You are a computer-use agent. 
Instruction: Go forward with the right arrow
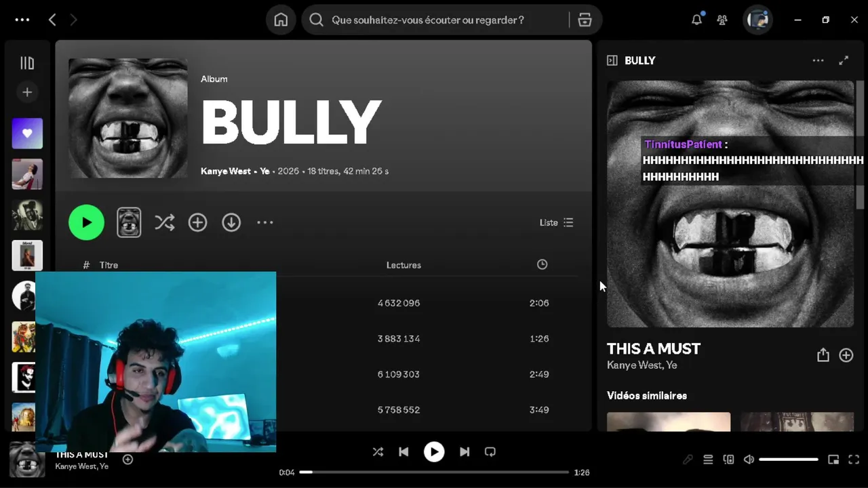(x=73, y=20)
